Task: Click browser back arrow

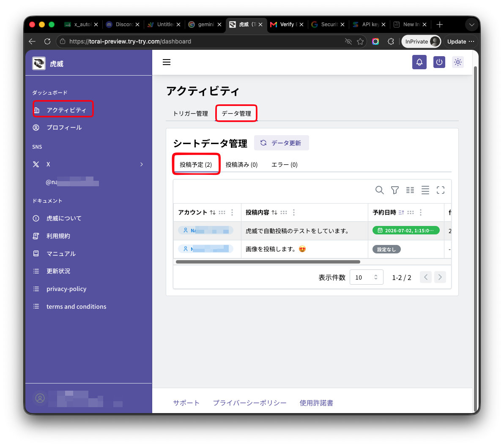Action: coord(32,41)
